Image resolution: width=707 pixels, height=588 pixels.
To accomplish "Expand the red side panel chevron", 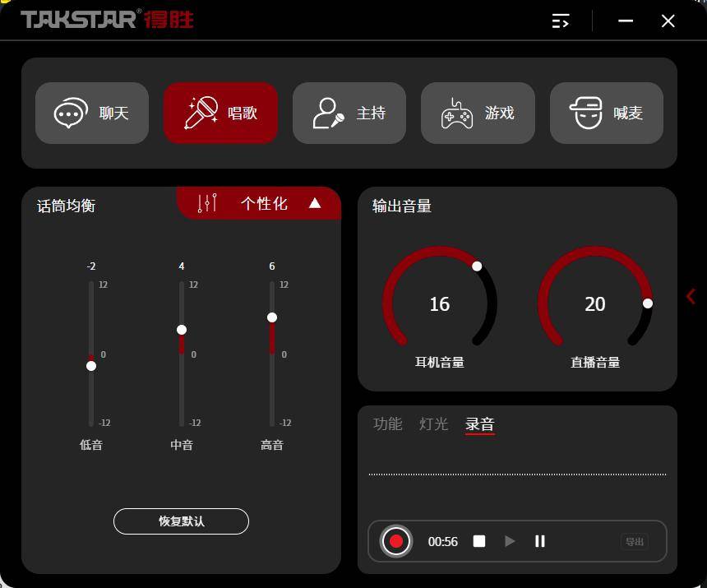I will click(x=691, y=297).
